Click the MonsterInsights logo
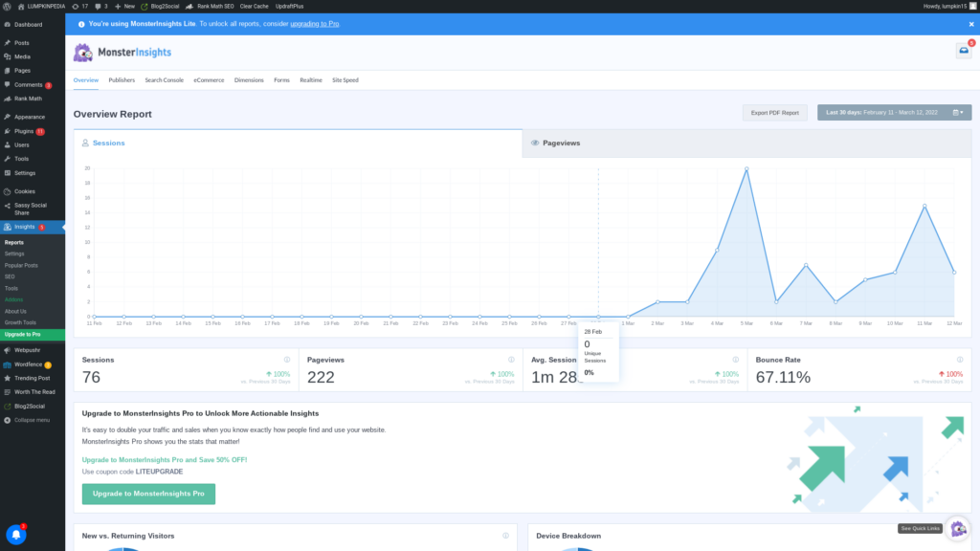980x551 pixels. 122,53
